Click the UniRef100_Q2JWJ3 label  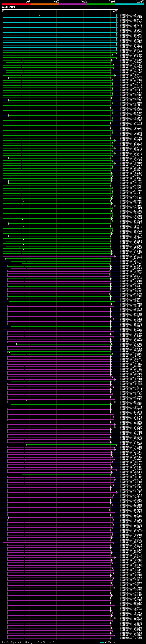click(x=131, y=301)
